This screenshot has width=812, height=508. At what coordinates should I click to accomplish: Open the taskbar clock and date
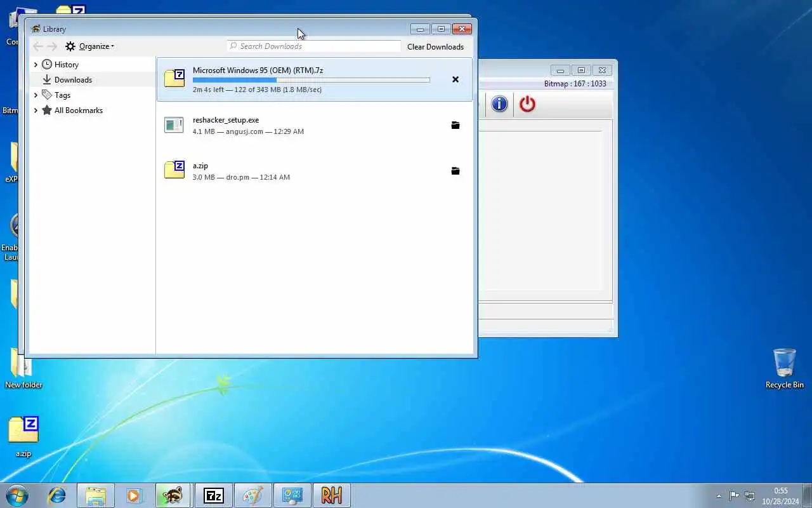pyautogui.click(x=781, y=496)
